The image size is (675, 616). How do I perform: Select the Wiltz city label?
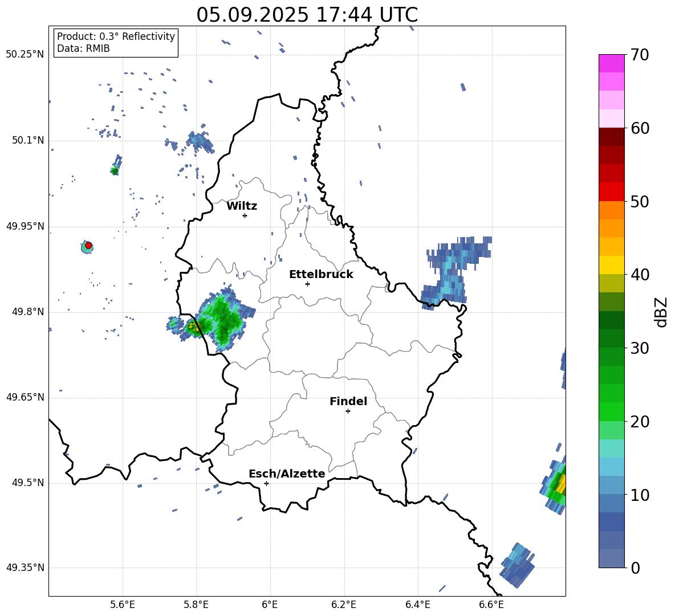click(242, 206)
